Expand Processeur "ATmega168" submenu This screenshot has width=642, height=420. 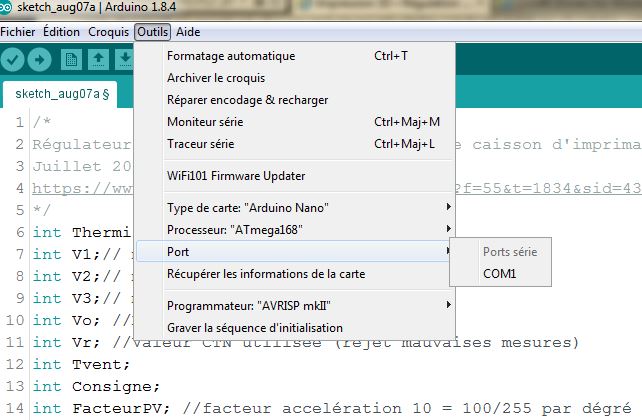point(295,230)
